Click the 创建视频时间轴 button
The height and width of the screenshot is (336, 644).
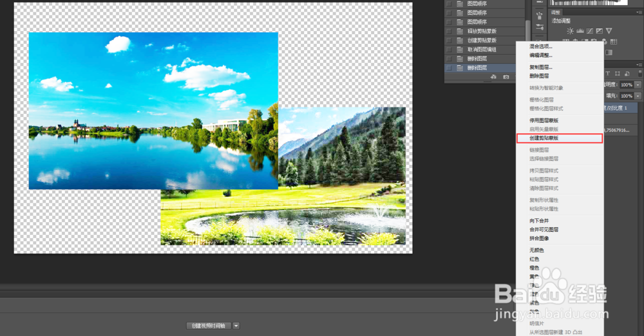tap(209, 326)
